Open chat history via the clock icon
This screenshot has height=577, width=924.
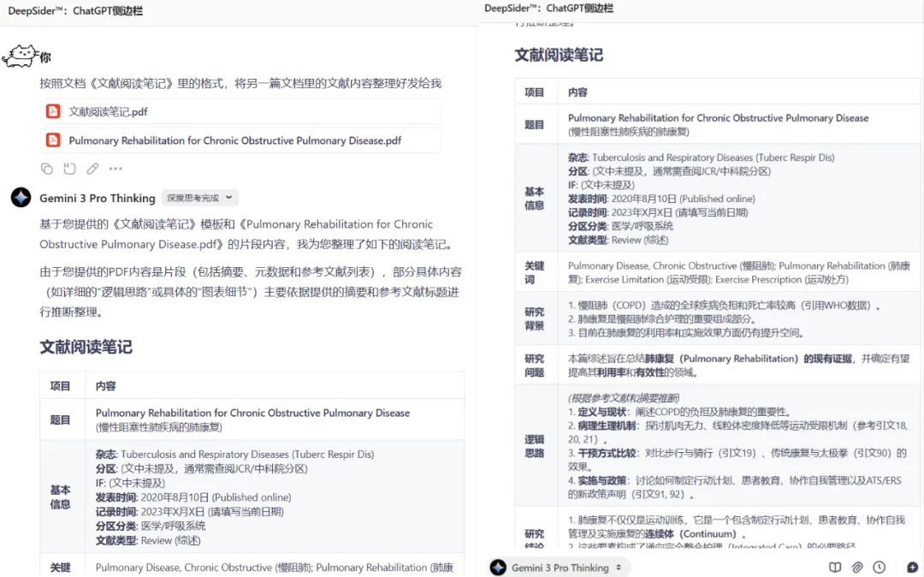(880, 567)
